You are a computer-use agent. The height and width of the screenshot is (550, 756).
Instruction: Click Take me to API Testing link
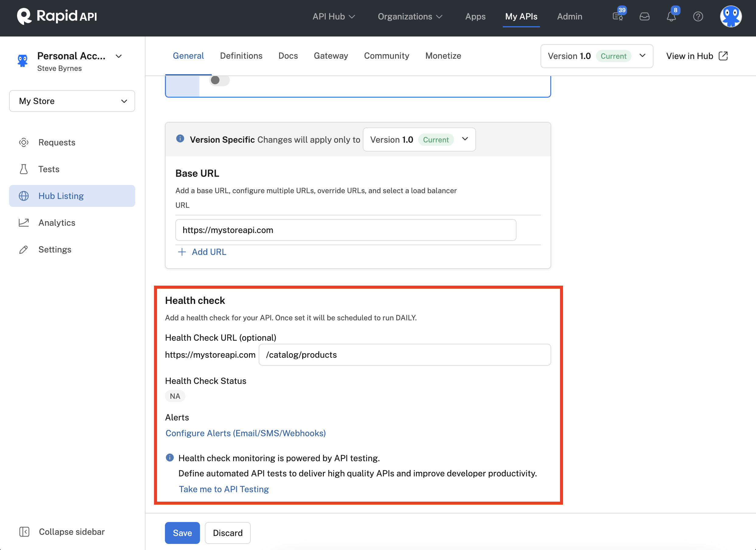coord(223,488)
